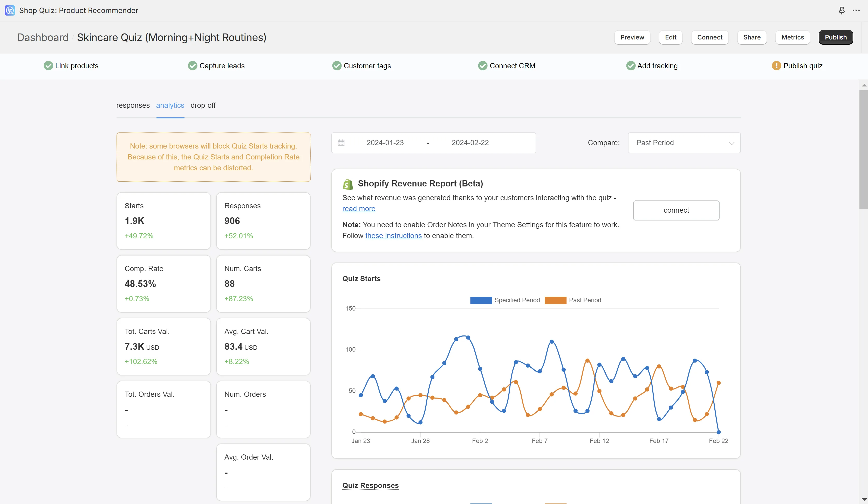
Task: Click the Customer tags green checkmark icon
Action: coord(337,65)
